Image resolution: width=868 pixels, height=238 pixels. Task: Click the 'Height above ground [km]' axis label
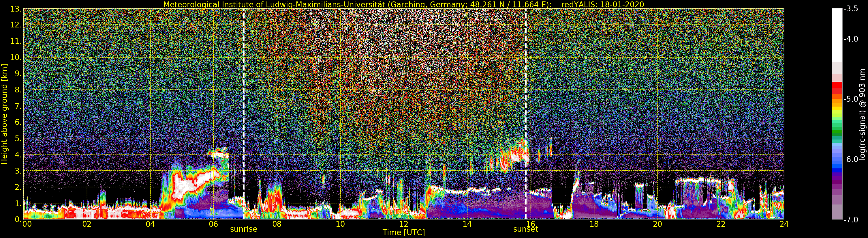(x=4, y=114)
